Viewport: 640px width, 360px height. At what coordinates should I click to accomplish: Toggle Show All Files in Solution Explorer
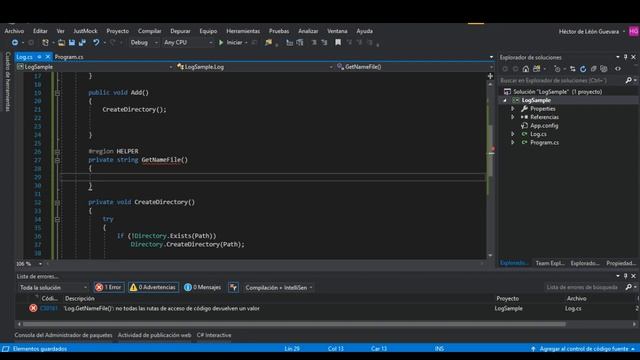604,69
